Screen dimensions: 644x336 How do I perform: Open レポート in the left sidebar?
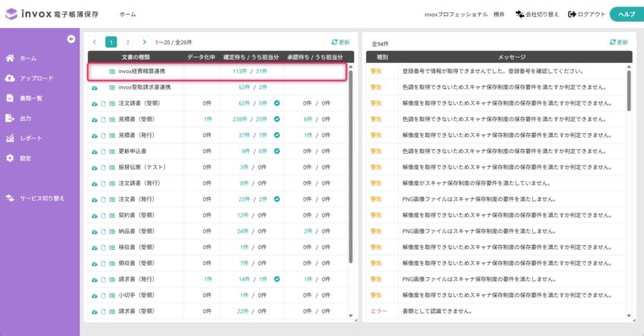(24, 138)
